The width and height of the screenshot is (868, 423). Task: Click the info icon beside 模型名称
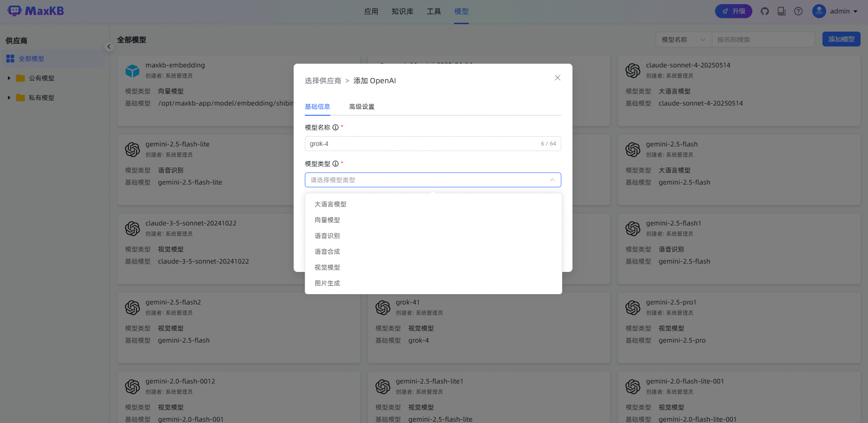[x=335, y=127]
